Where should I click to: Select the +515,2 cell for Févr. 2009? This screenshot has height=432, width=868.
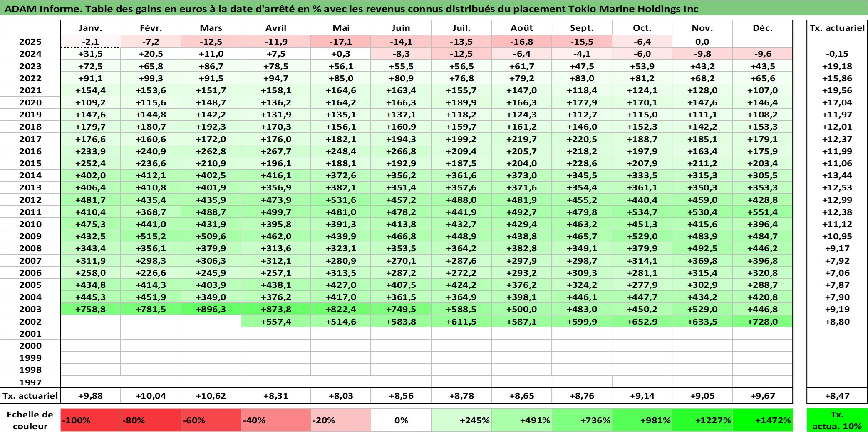[151, 236]
